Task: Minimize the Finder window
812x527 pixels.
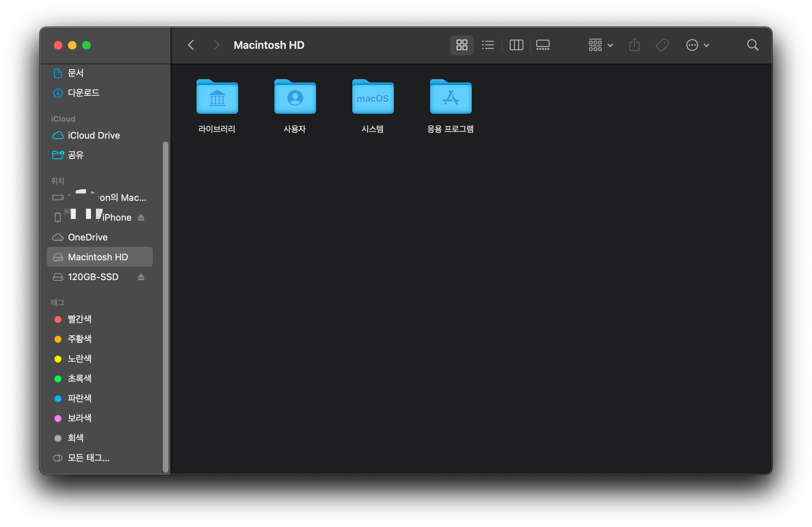Action: [72, 45]
